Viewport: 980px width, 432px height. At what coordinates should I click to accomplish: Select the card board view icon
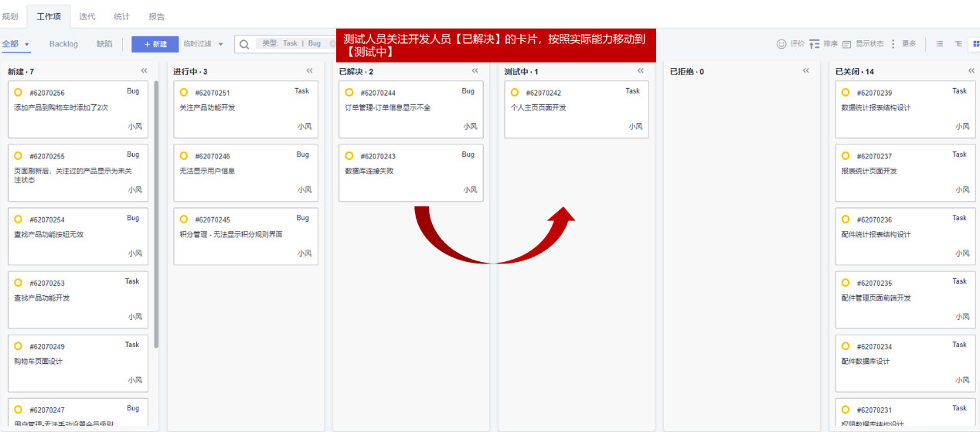(975, 44)
